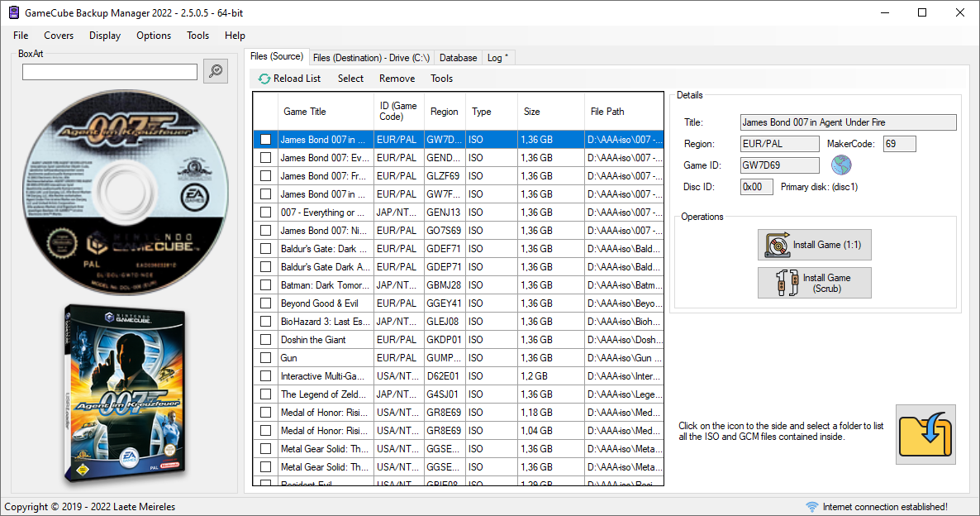The width and height of the screenshot is (980, 516).
Task: Tick the checkbox for Gun row
Action: pos(265,357)
